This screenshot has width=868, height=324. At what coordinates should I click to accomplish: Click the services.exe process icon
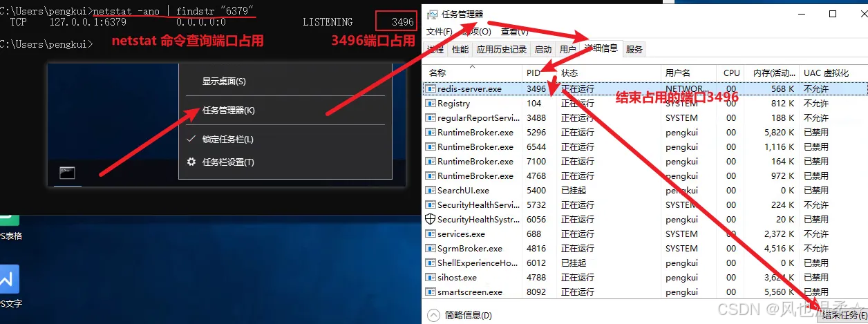pyautogui.click(x=431, y=234)
